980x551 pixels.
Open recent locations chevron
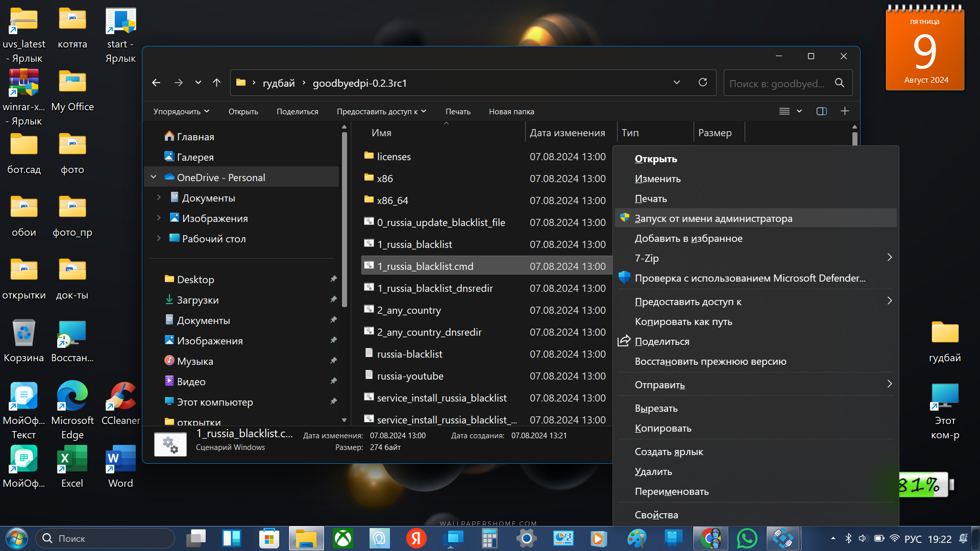coord(198,83)
